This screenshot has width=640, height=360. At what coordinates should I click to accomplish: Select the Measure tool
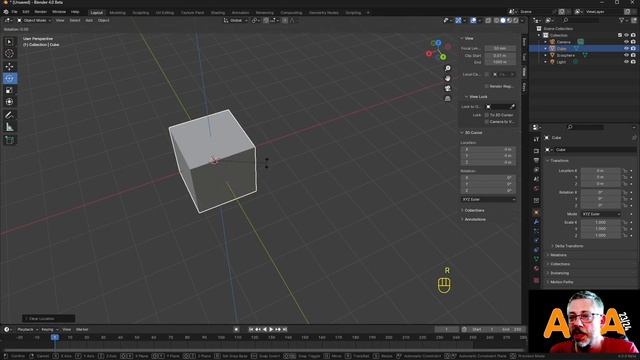(9, 127)
